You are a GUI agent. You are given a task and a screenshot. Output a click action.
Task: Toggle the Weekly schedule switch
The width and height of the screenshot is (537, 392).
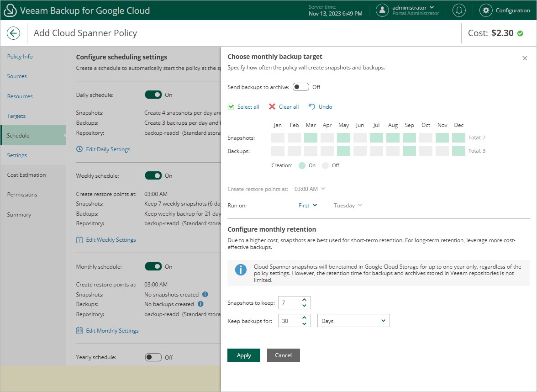153,175
